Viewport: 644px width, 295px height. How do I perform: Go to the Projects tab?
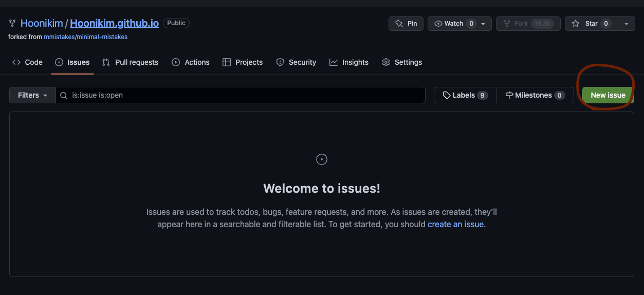(243, 62)
